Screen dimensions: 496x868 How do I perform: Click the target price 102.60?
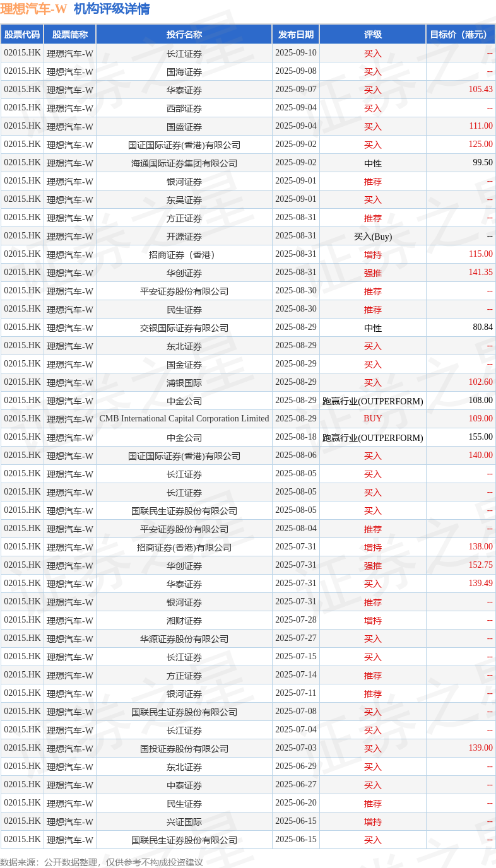481,382
